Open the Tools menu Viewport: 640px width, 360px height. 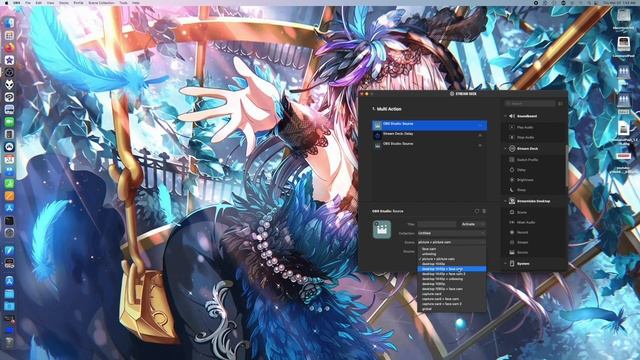123,2
